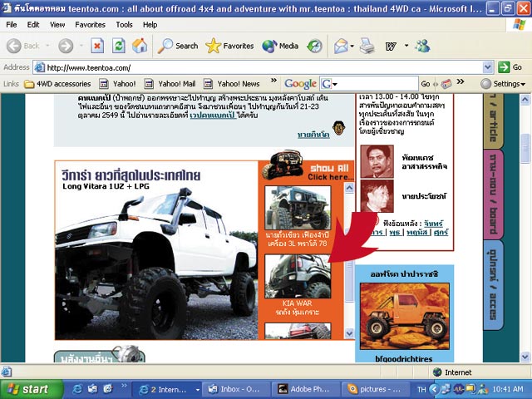This screenshot has height=399, width=532.
Task: Click the Yahoo! Mail link button
Action: pyautogui.click(x=170, y=84)
